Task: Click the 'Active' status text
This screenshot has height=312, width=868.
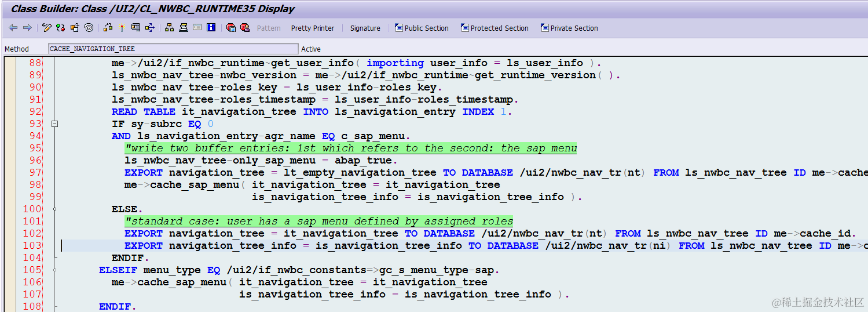Action: [x=311, y=49]
